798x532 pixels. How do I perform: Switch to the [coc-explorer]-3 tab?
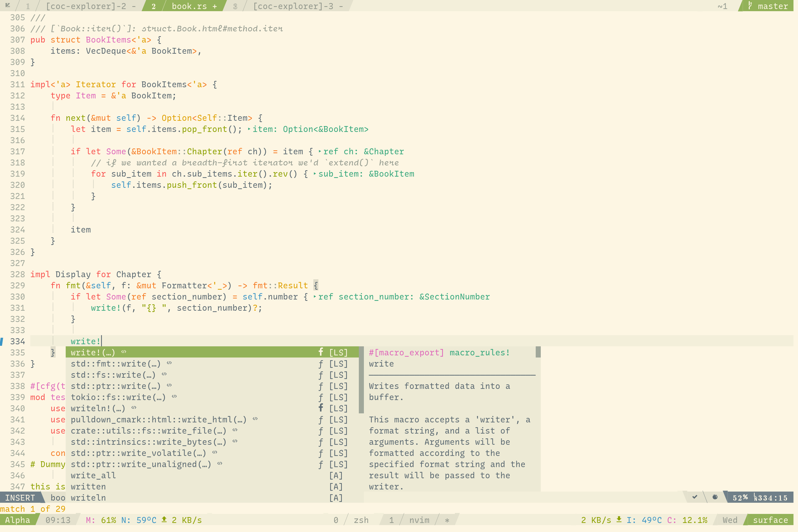tap(293, 6)
